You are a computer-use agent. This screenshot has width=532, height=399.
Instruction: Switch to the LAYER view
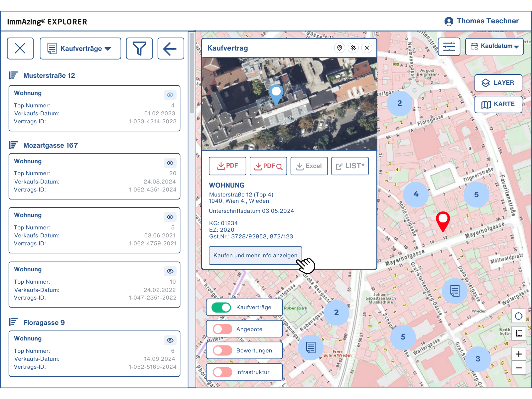tap(498, 83)
